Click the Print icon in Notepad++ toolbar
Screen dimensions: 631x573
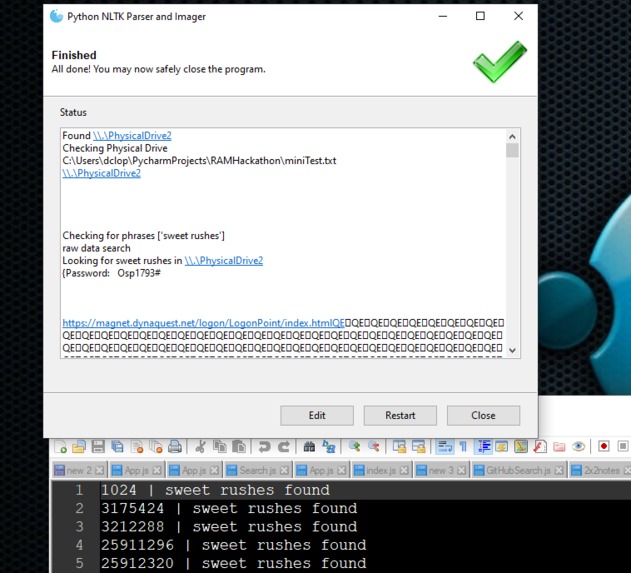click(175, 447)
